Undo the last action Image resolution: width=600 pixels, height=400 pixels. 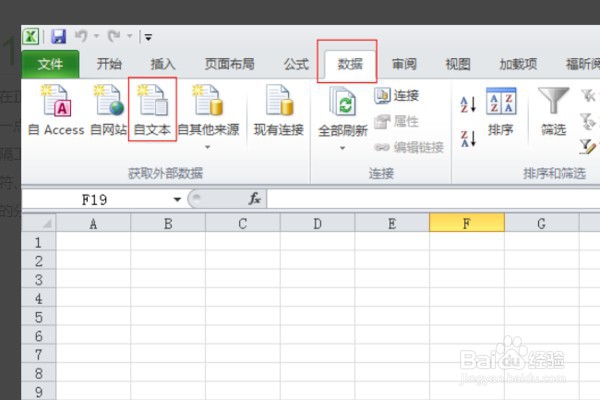tap(81, 36)
